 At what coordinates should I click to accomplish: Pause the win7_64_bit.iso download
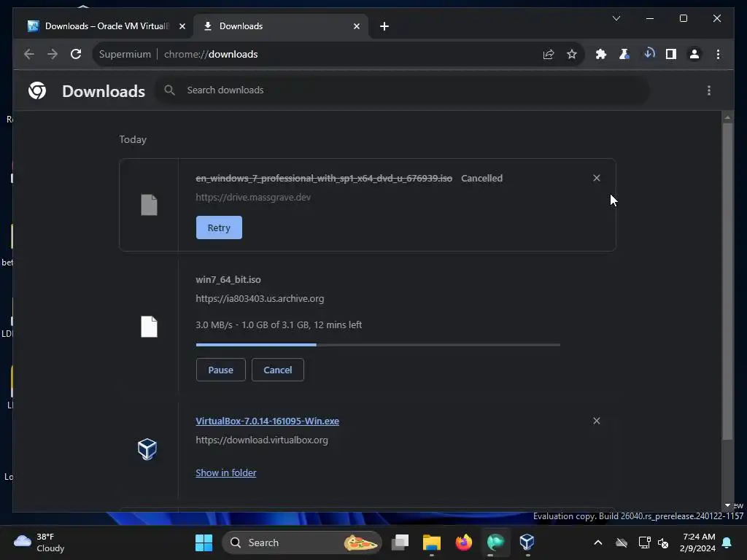click(220, 370)
